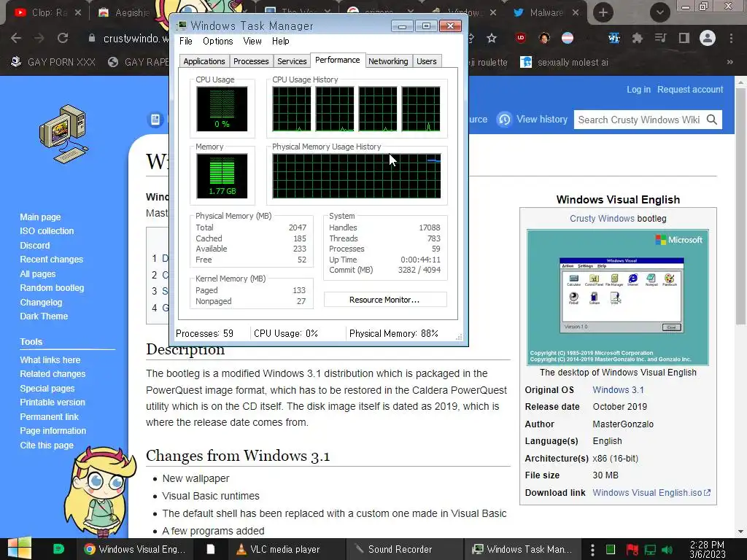Open the Help menu in Task Manager
Screen dimensions: 747x560
pyautogui.click(x=281, y=42)
